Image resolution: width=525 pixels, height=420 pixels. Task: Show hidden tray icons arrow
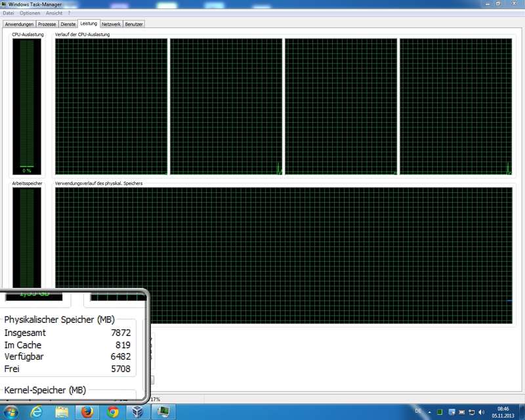(x=430, y=412)
